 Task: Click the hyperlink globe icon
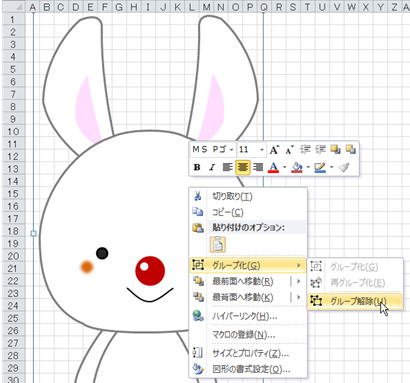[198, 316]
